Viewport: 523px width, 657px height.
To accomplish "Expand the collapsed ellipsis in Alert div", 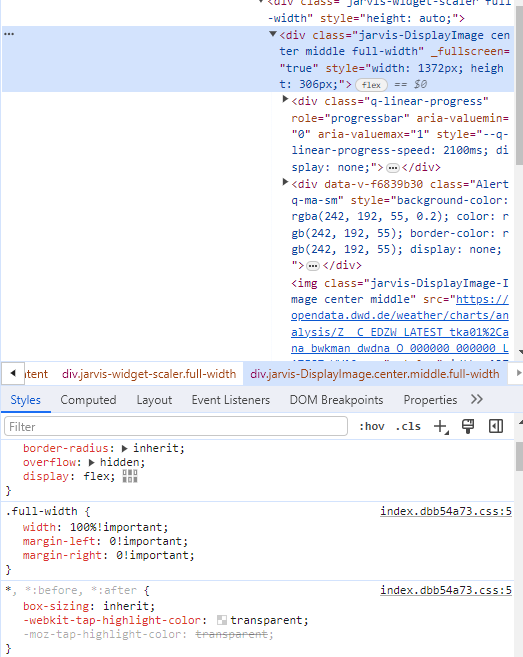I will click(313, 266).
